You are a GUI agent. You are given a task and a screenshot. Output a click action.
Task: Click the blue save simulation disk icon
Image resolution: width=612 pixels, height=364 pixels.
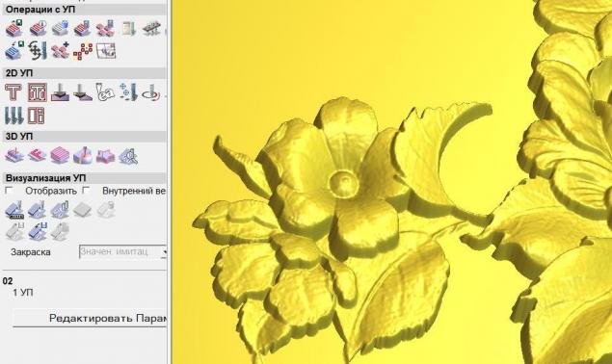click(38, 231)
